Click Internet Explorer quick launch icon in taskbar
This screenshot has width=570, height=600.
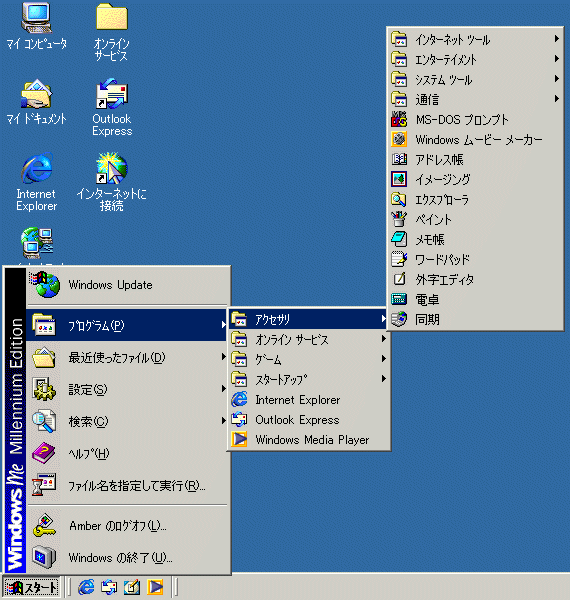[x=86, y=587]
